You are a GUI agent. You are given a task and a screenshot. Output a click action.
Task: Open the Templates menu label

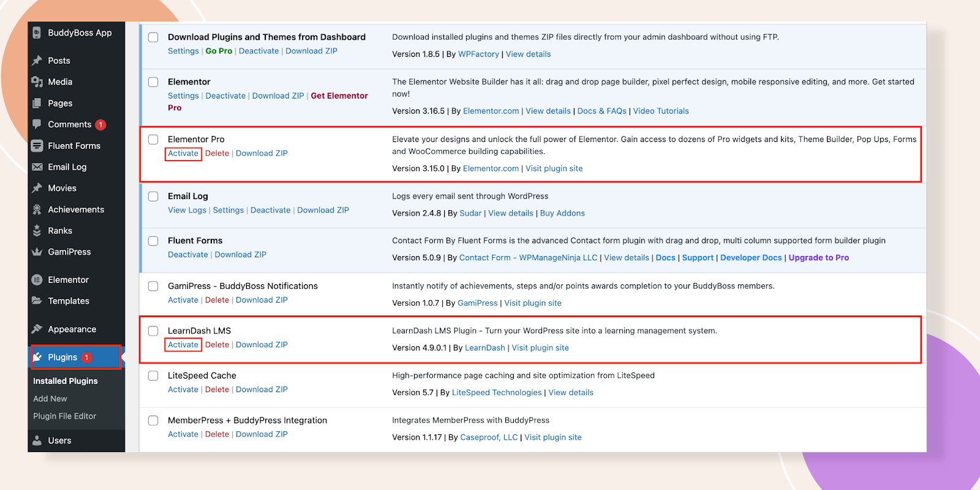point(69,301)
